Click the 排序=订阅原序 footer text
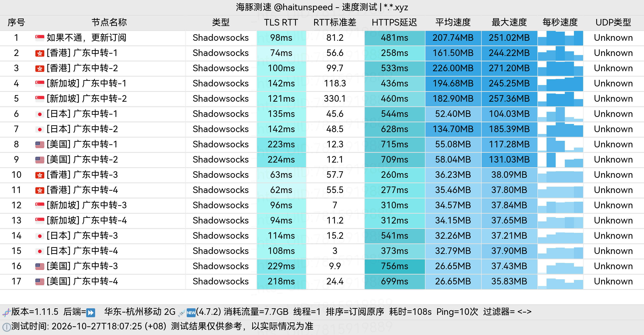The image size is (644, 335). (x=355, y=312)
